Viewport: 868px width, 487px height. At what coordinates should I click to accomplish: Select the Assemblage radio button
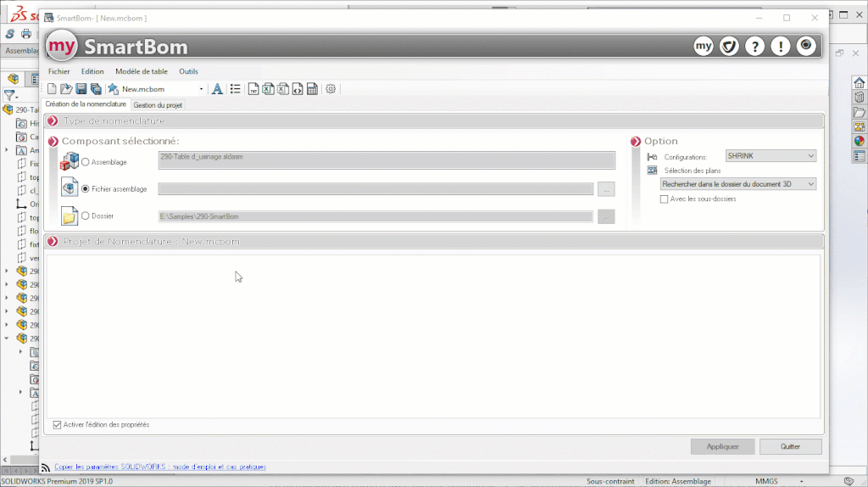pos(86,162)
